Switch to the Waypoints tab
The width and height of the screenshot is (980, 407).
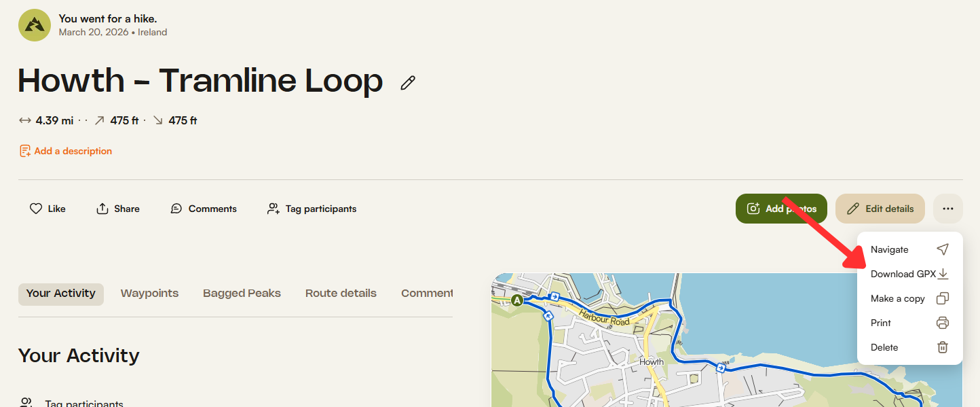(x=149, y=294)
